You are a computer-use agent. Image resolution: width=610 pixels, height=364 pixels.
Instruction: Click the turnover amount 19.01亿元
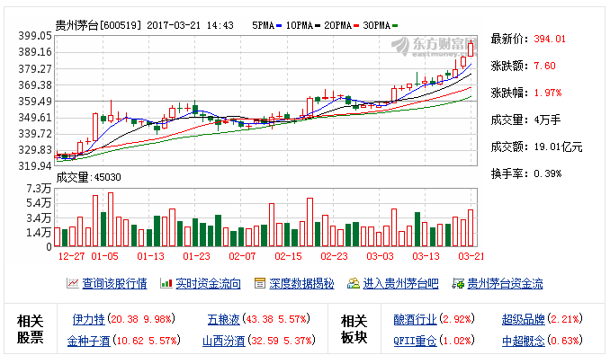pos(558,146)
